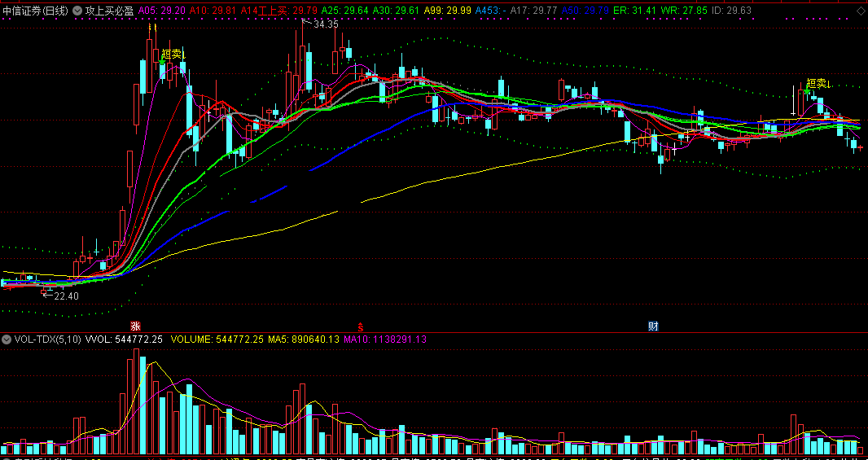Click the WR: 27.85 value
The width and height of the screenshot is (868, 460).
pyautogui.click(x=685, y=10)
